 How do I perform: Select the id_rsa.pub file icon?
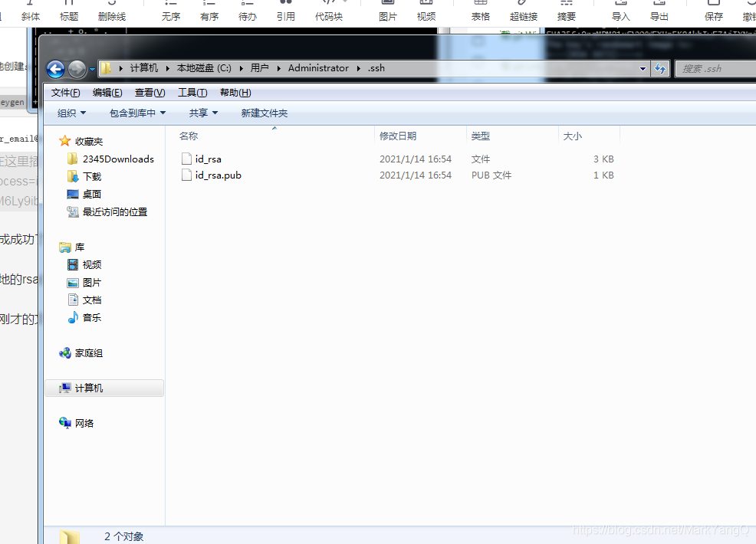[186, 175]
